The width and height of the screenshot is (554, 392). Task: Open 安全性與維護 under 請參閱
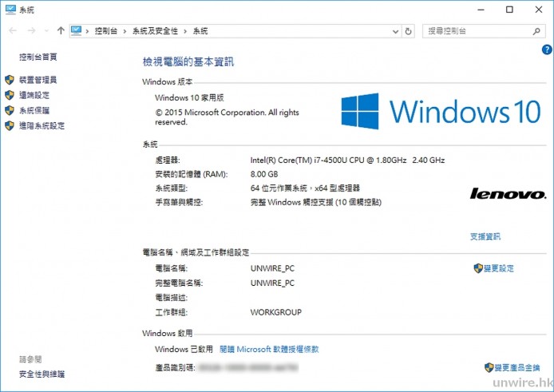pyautogui.click(x=42, y=374)
